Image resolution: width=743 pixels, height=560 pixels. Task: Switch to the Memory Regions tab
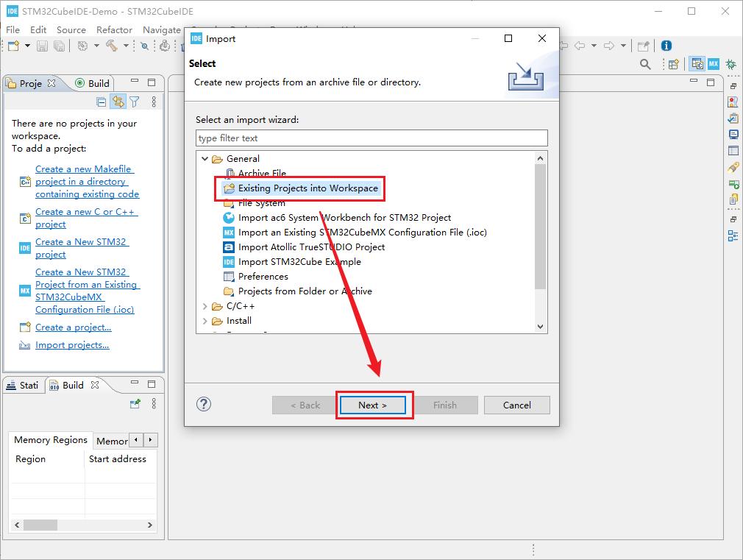[x=51, y=440]
